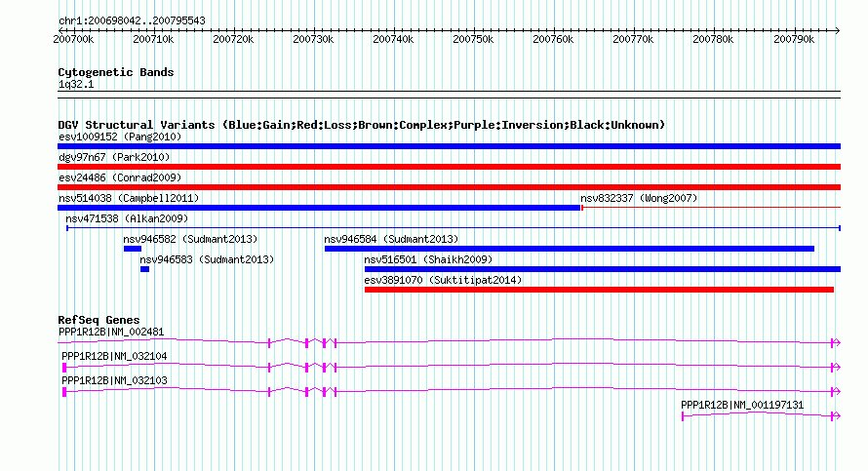Screen dimensions: 868x471
Task: Click the NM_002481 transcript line
Action: tap(449, 342)
